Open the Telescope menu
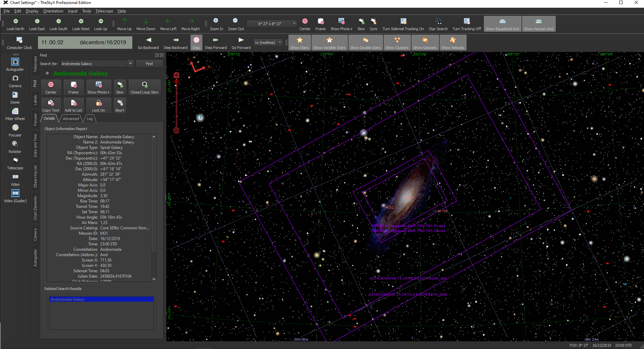This screenshot has width=644, height=349. pos(104,11)
